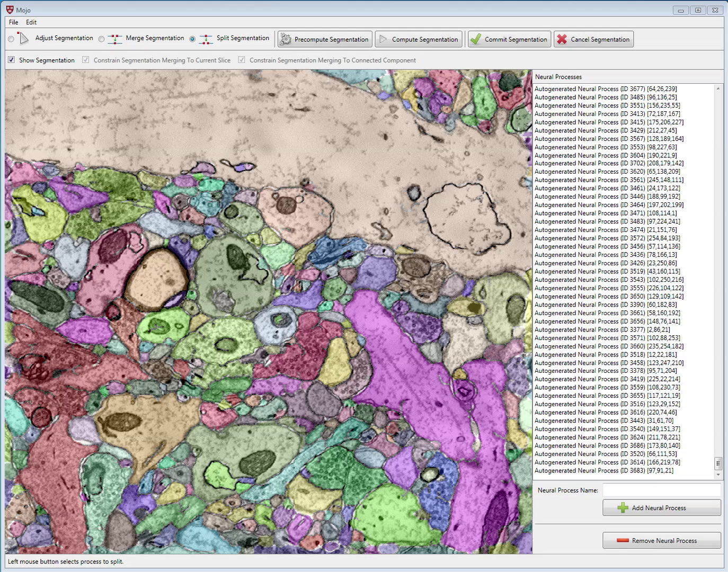Open the Edit menu
This screenshot has height=572, width=728.
tap(31, 22)
